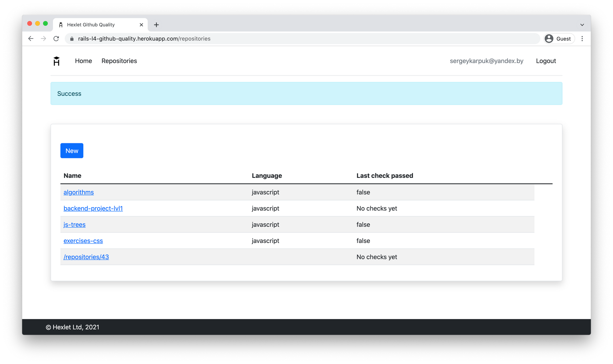Click the browser forward arrow

click(44, 39)
